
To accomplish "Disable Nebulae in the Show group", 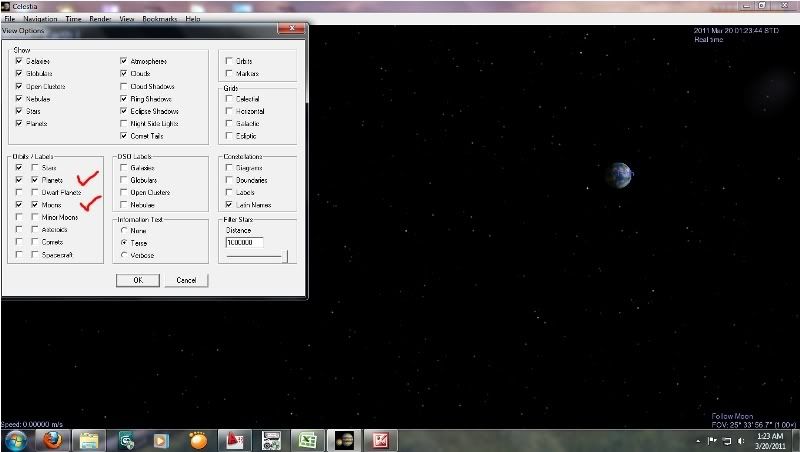I will click(19, 98).
